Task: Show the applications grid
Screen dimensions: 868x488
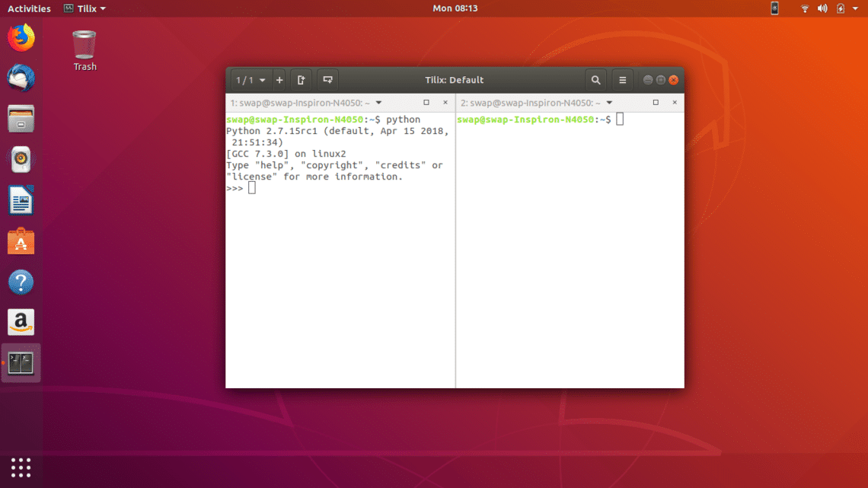Action: click(21, 467)
